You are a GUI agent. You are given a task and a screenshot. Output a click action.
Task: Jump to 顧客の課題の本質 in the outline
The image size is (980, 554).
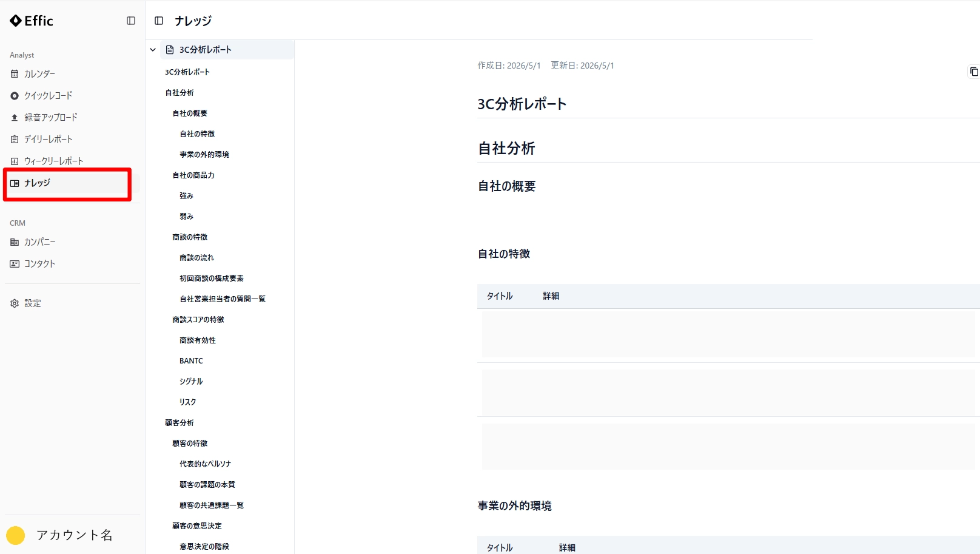click(207, 485)
